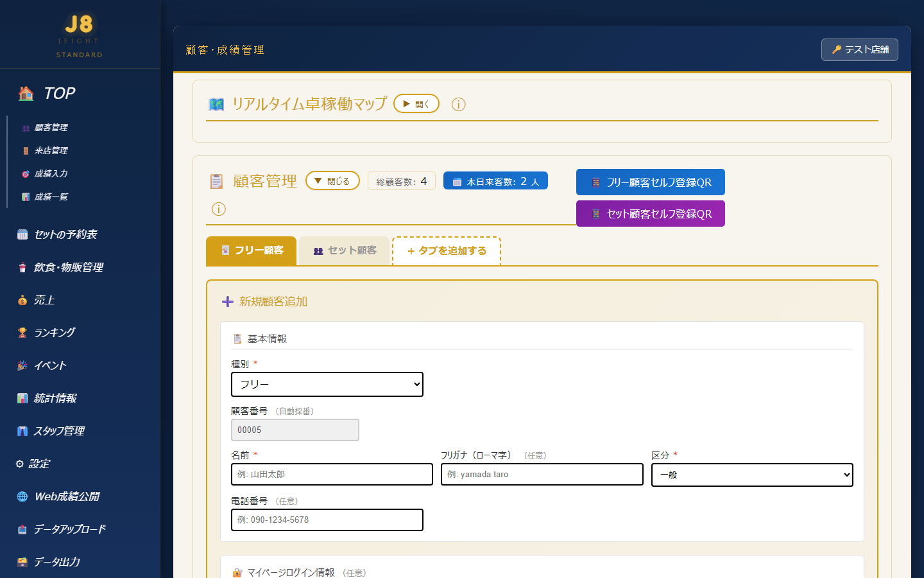Click the 売上 money bag icon
Viewport: 924px width, 578px height.
[x=22, y=300]
